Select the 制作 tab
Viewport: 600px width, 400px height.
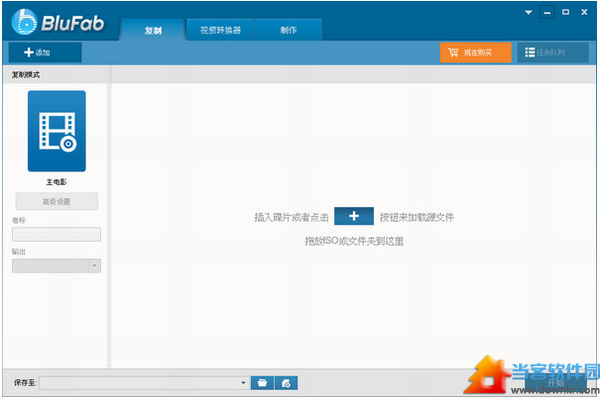pos(288,30)
